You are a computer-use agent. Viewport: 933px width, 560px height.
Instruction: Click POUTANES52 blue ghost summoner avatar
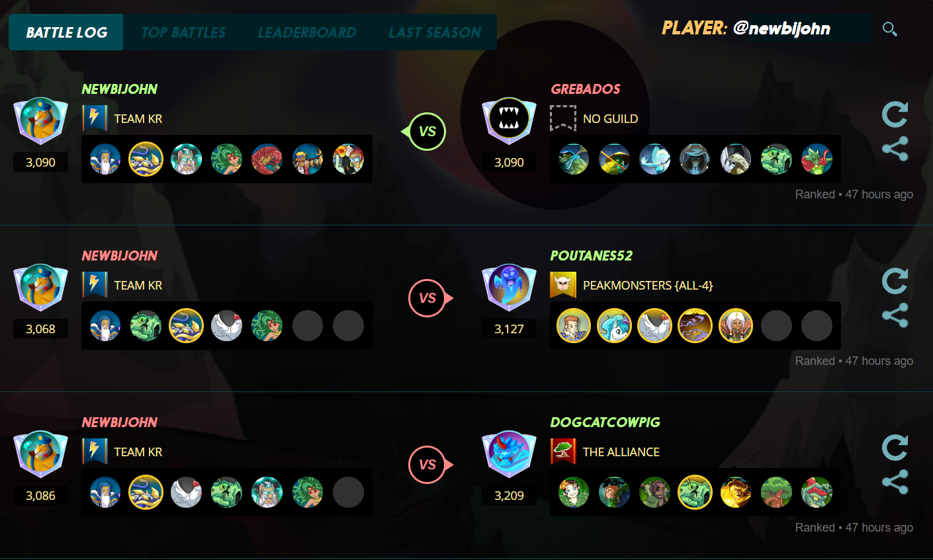[509, 288]
